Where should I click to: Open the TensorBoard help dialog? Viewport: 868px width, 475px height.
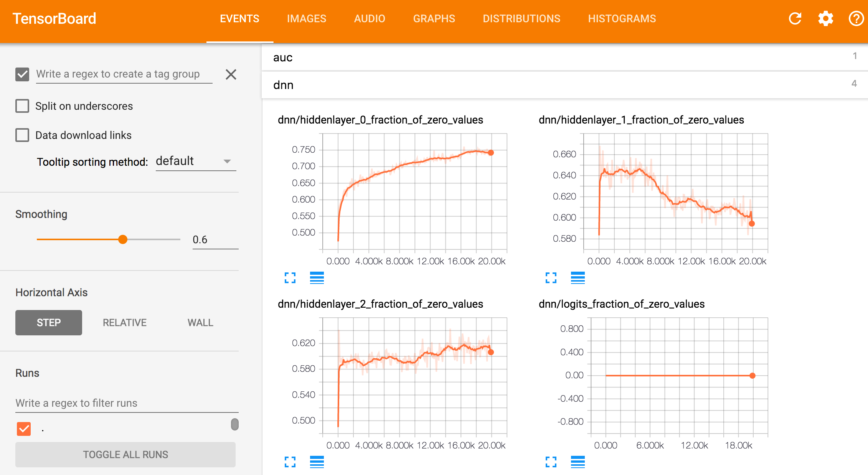(856, 18)
